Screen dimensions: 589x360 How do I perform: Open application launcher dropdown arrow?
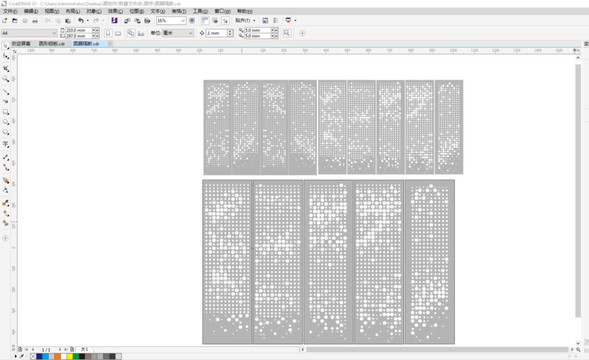295,21
